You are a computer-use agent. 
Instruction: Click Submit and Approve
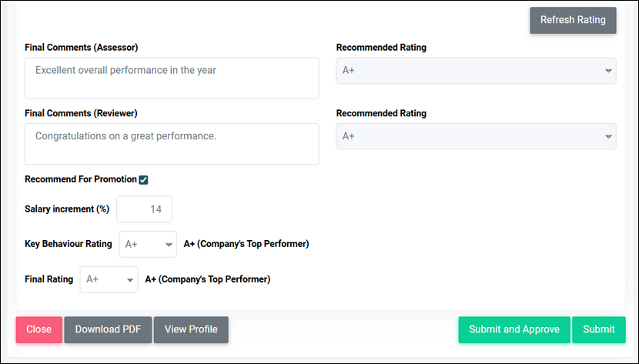514,329
